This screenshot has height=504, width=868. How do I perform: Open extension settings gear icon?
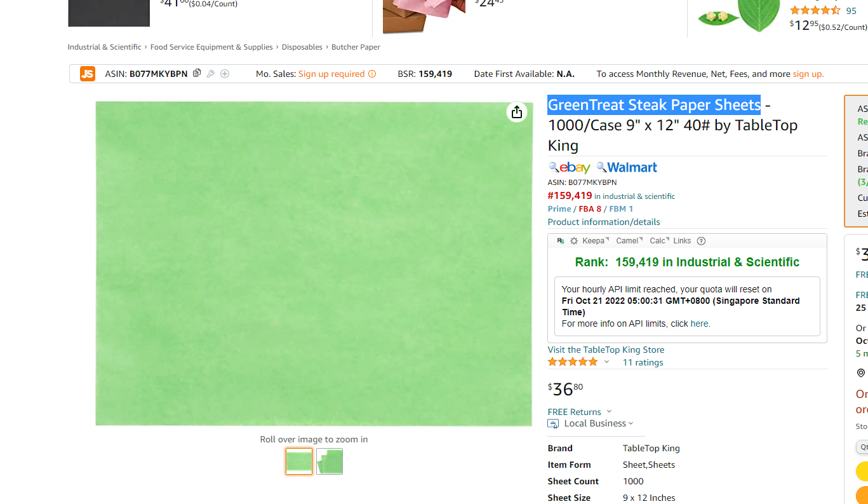(x=574, y=241)
